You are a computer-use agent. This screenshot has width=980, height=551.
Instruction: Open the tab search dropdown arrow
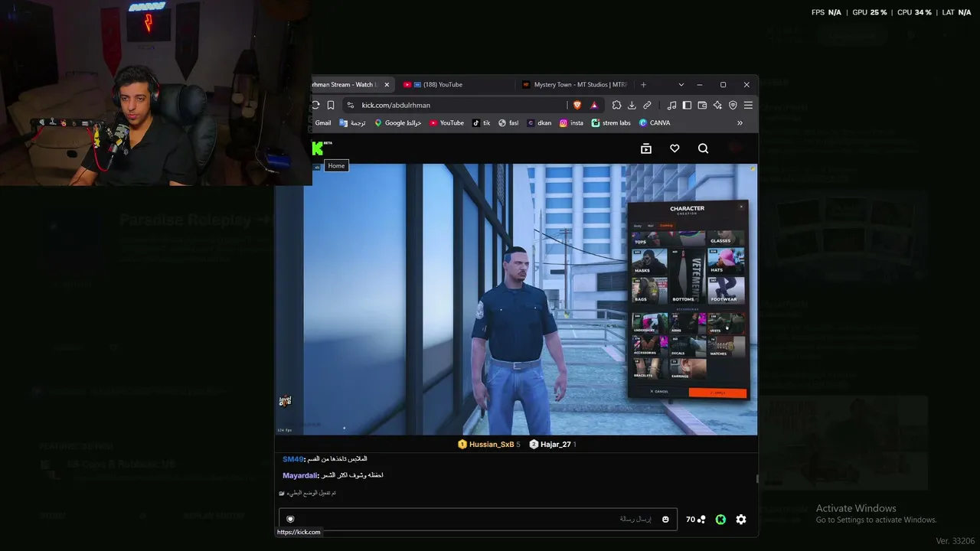pos(681,84)
